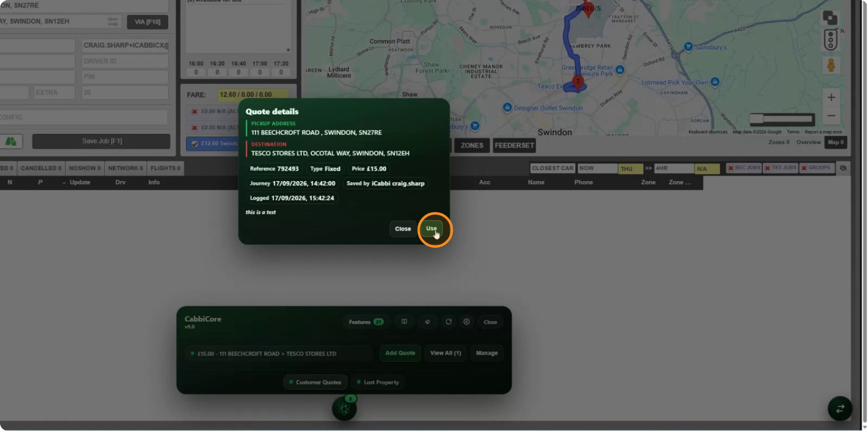The height and width of the screenshot is (431, 868).
Task: Click Save Job [F1] button
Action: pos(102,141)
